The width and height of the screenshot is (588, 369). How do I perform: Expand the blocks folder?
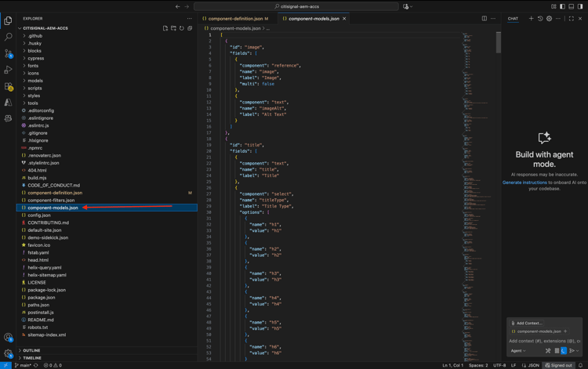[x=34, y=51]
